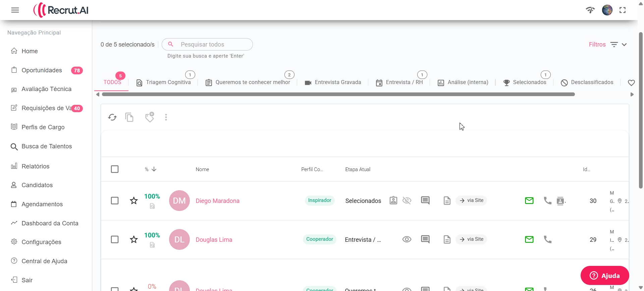Toggle visibility eye for Diego Maradona
This screenshot has height=291, width=644.
pos(407,201)
